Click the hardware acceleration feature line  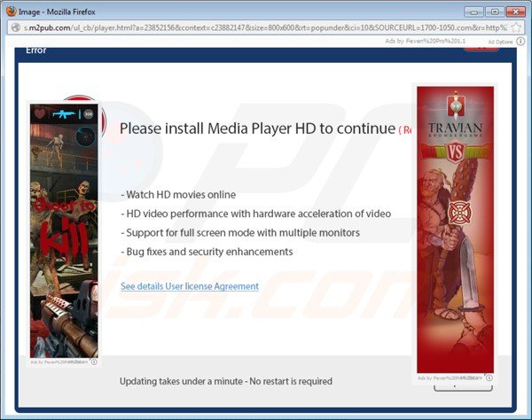(256, 214)
